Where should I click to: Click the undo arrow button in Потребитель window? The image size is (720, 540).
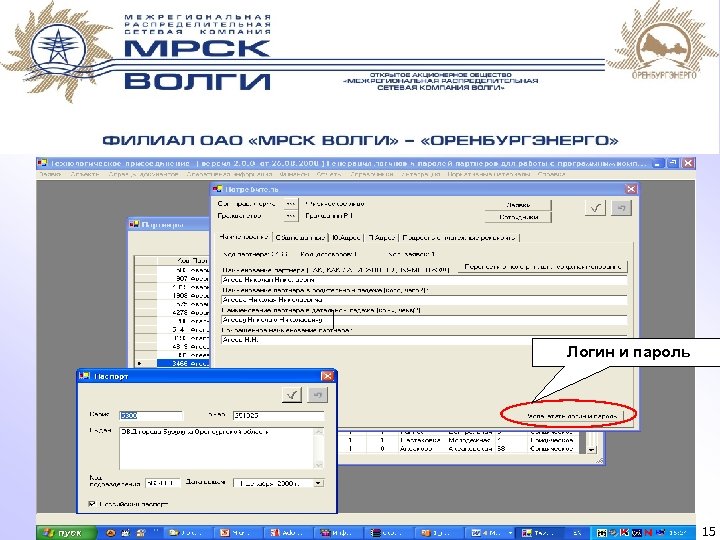click(622, 208)
